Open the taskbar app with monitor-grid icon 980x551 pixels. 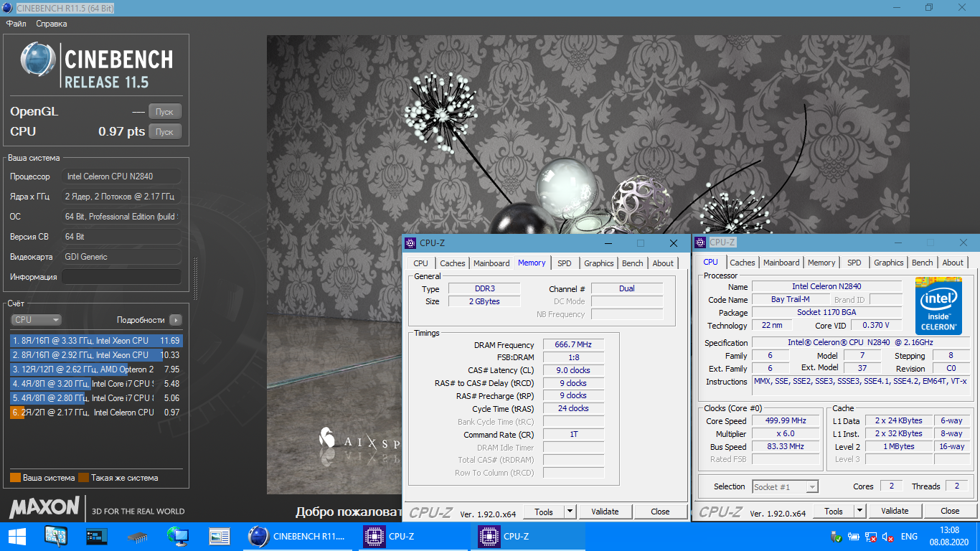click(x=56, y=536)
